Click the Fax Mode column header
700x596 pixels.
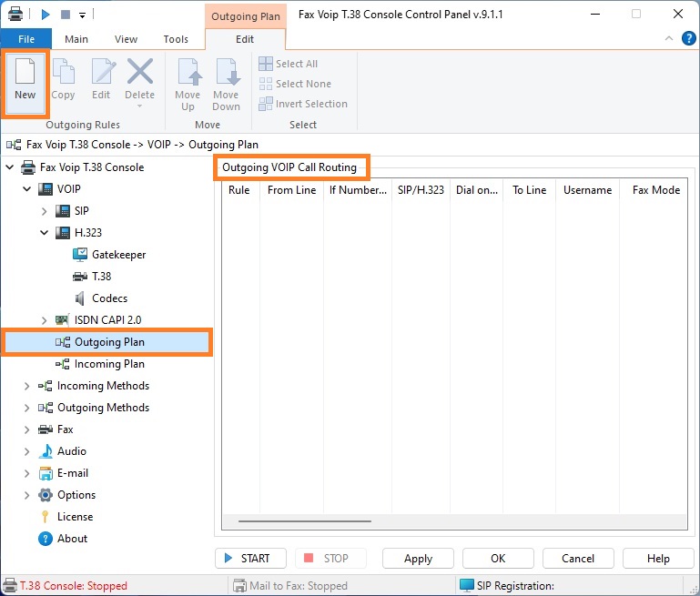tap(654, 190)
